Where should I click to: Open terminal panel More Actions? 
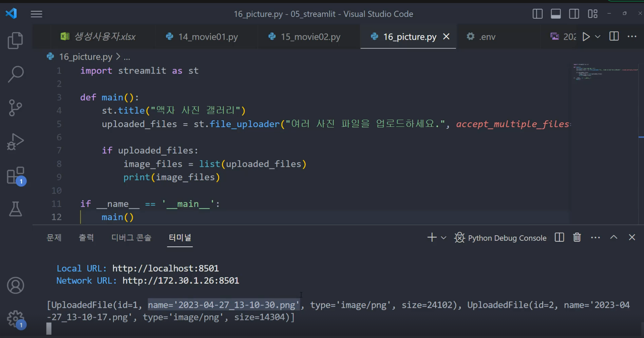point(595,238)
